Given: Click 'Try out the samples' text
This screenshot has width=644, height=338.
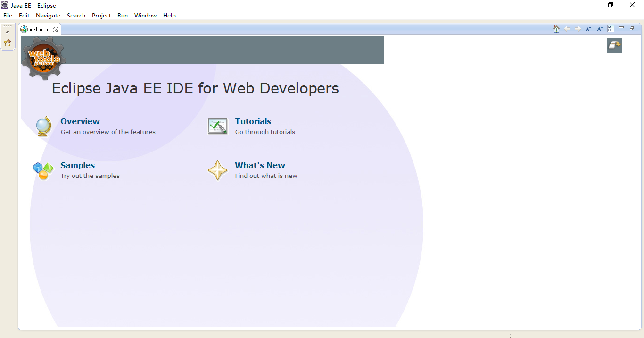Looking at the screenshot, I should point(90,176).
